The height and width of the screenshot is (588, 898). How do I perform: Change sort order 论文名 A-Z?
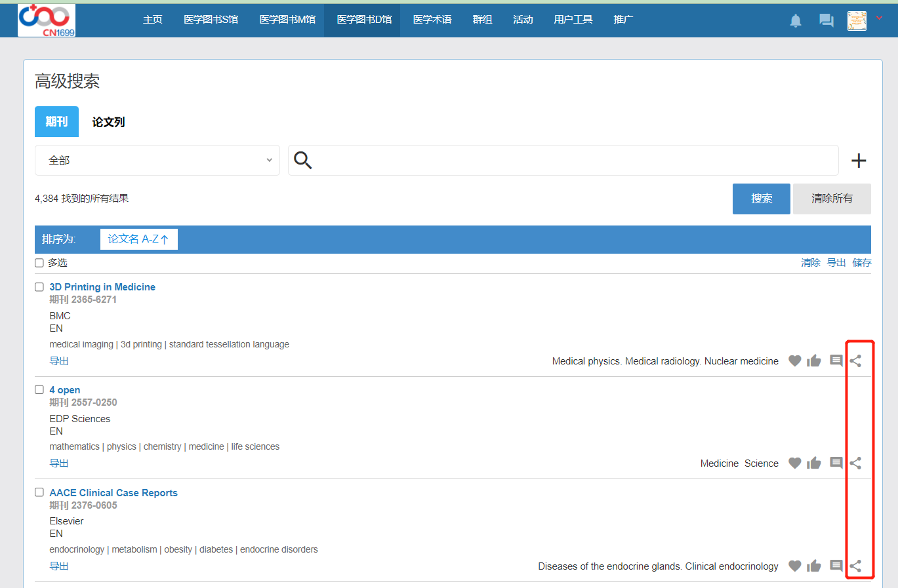(138, 239)
